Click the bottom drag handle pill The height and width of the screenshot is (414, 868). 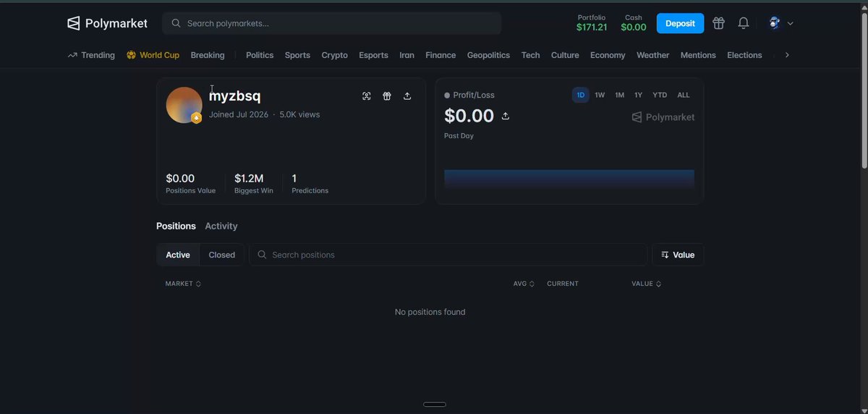(434, 405)
